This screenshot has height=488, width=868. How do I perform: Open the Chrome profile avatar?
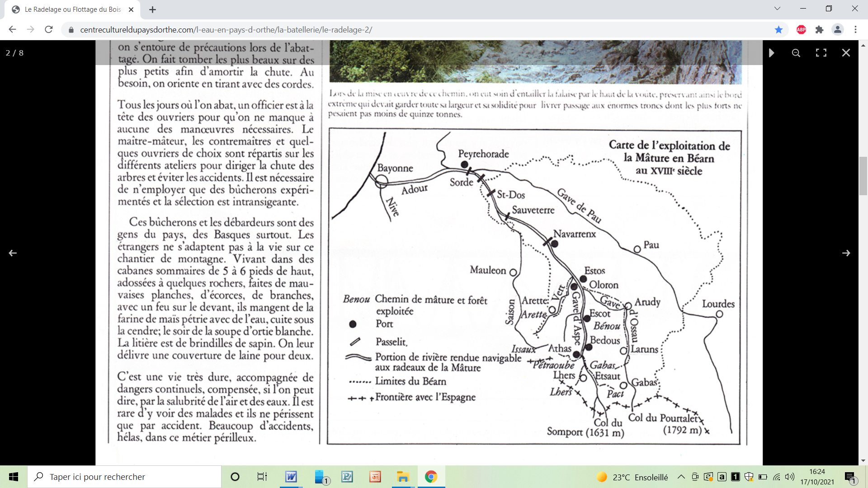click(837, 30)
